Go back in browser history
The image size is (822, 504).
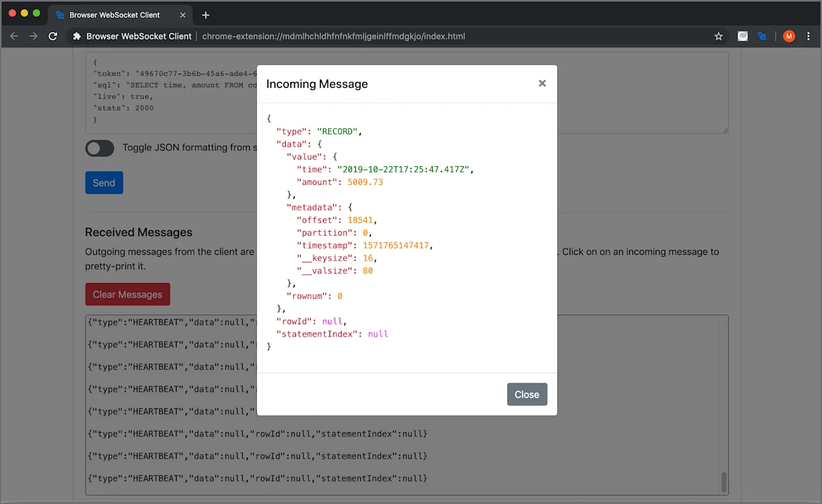14,37
